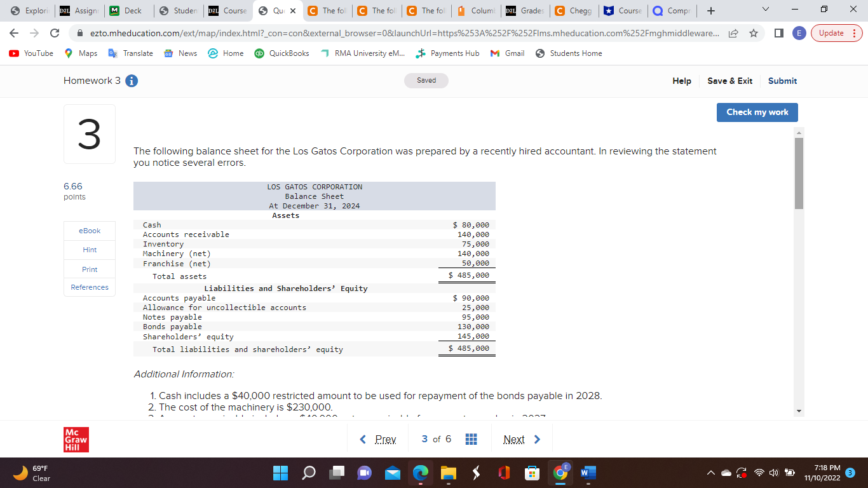
Task: Open Microsoft Store from the taskbar
Action: pos(532,473)
